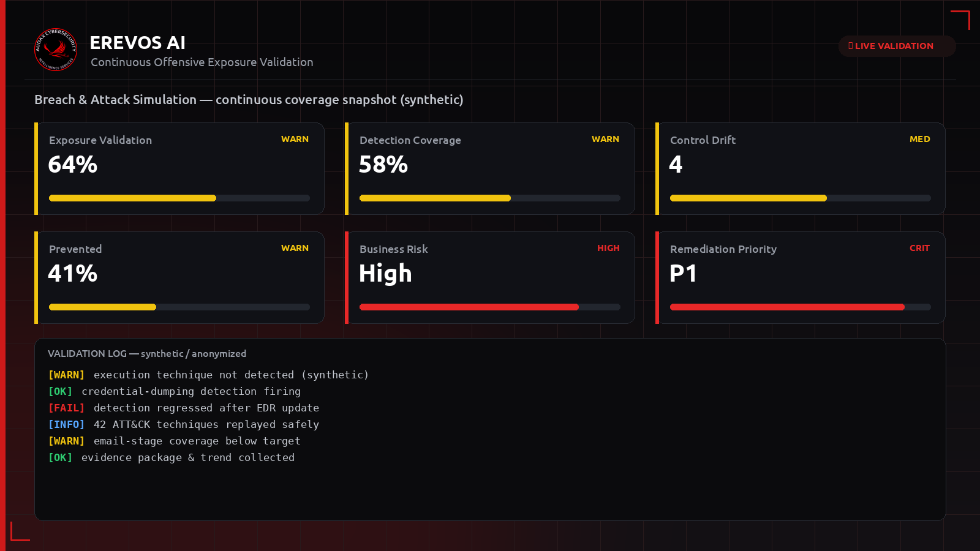
Task: Select log line 'detection regressed after EDR update'
Action: 184,408
